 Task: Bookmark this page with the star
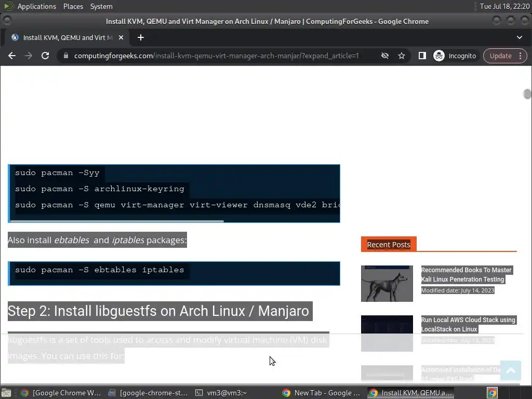tap(402, 56)
